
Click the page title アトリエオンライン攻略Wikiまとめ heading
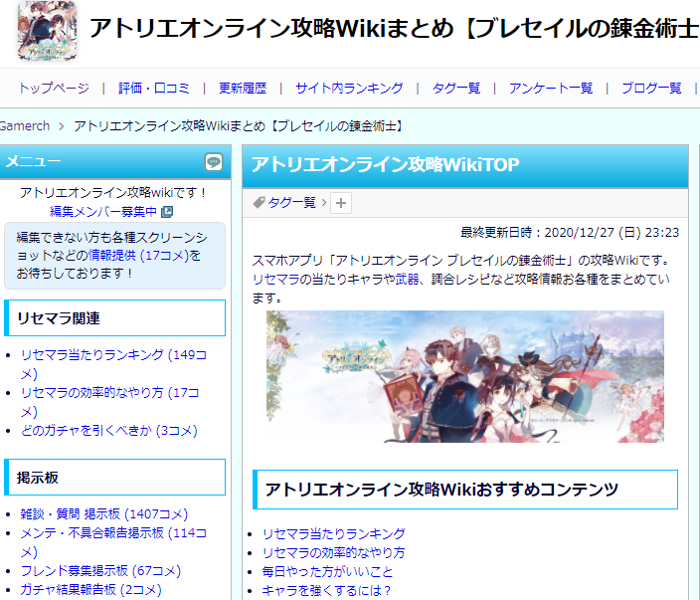tap(394, 28)
